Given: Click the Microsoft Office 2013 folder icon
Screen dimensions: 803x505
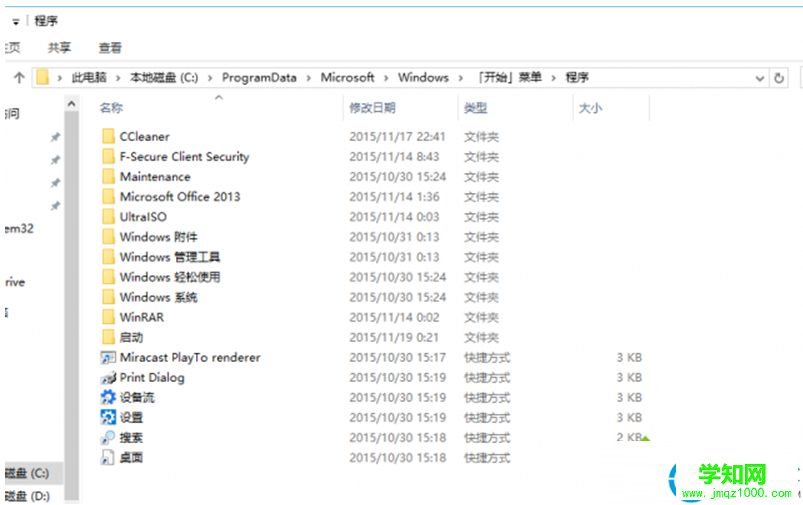Looking at the screenshot, I should 108,197.
